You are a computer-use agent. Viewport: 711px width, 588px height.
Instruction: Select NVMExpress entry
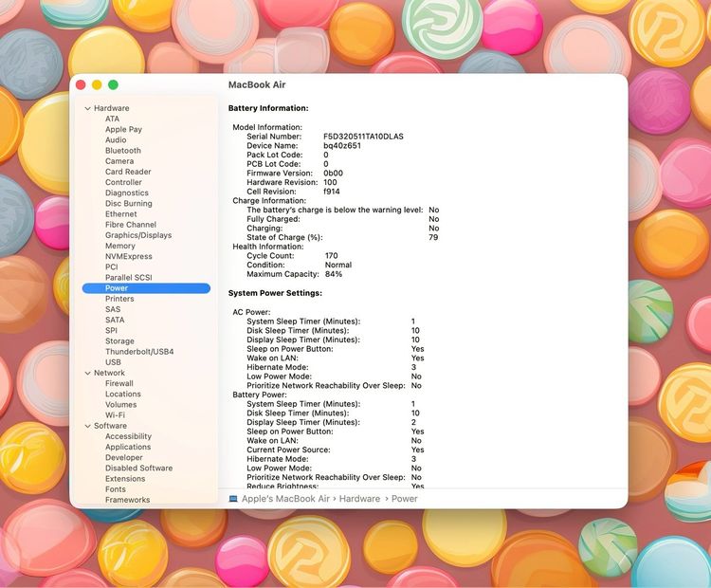click(129, 256)
